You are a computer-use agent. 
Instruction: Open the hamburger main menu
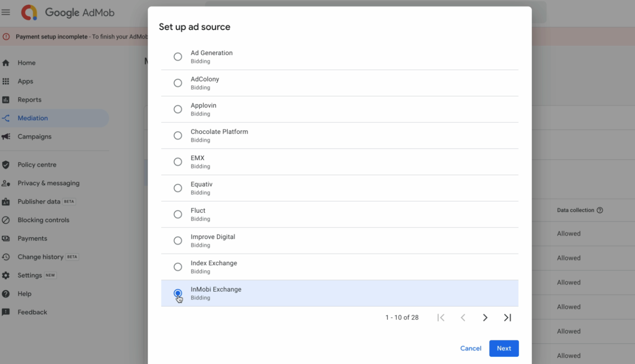pyautogui.click(x=6, y=12)
